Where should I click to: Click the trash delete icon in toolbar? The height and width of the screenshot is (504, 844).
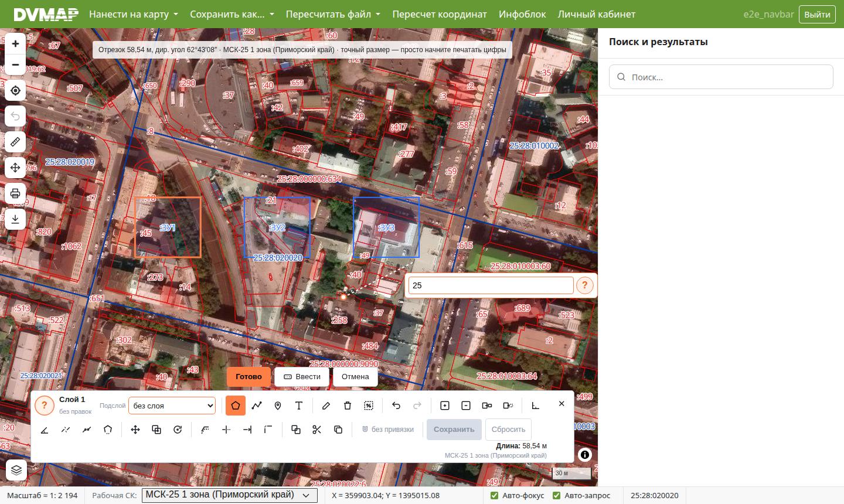(348, 406)
